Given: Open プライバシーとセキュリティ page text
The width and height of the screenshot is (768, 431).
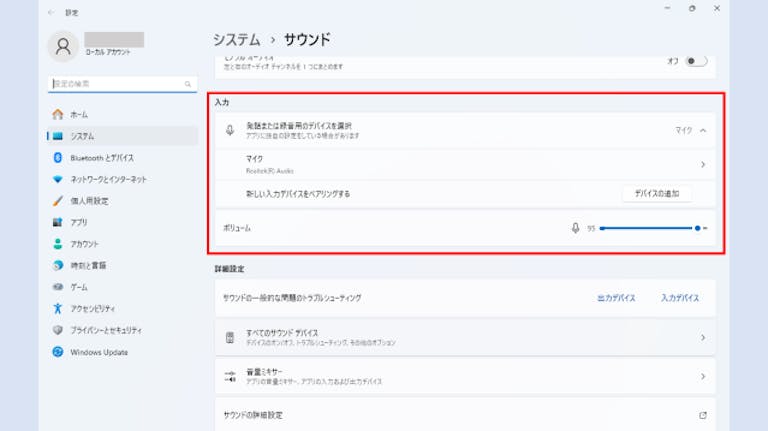Looking at the screenshot, I should point(106,330).
